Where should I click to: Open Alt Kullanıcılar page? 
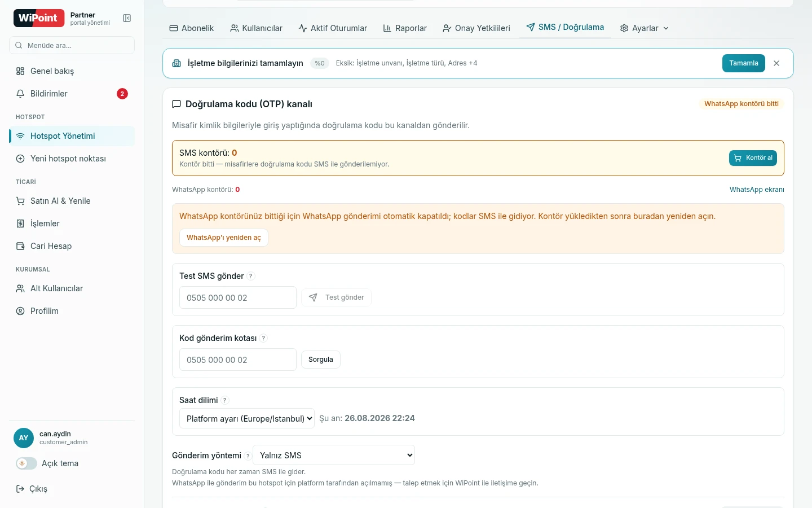click(x=72, y=288)
